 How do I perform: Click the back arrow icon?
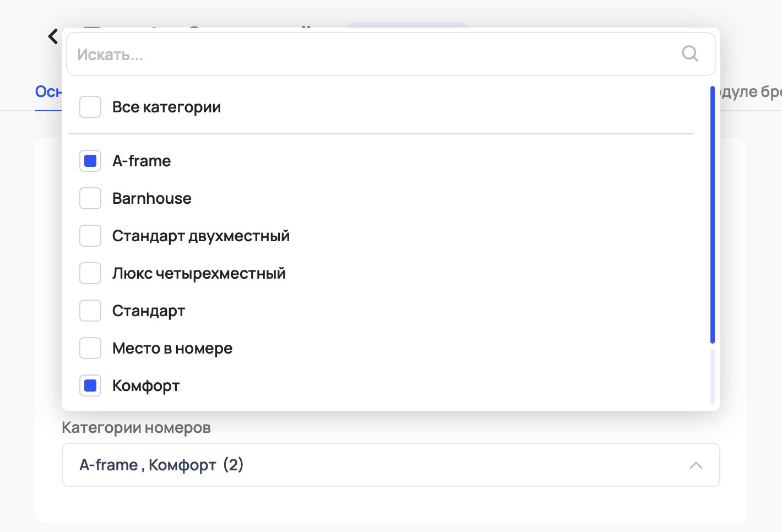pos(53,36)
